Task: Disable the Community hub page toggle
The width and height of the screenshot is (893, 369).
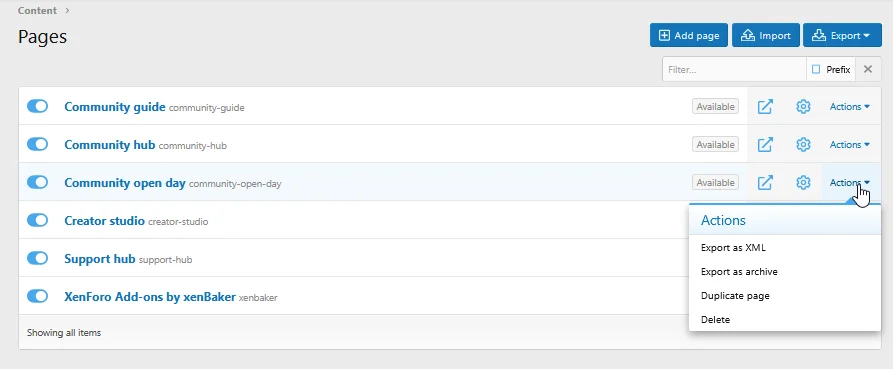Action: pyautogui.click(x=38, y=145)
